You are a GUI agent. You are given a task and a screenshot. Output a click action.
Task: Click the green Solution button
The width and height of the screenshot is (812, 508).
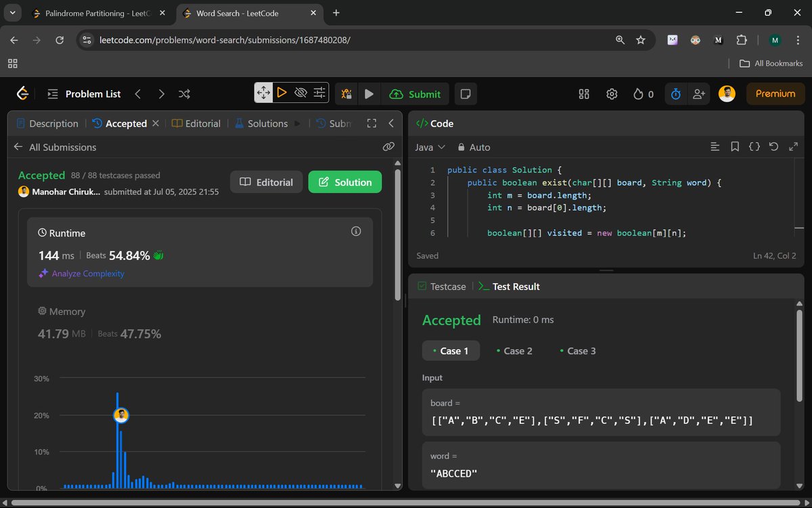345,182
